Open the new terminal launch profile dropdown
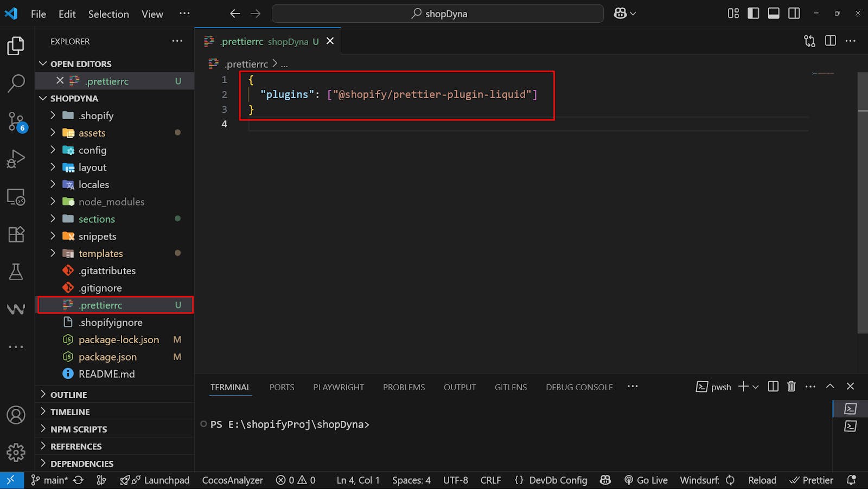868x489 pixels. point(756,387)
